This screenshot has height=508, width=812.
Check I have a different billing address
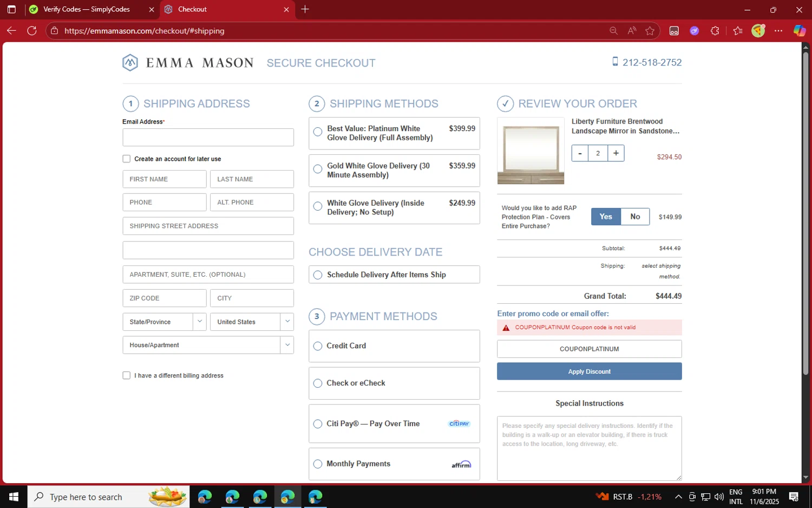point(126,375)
